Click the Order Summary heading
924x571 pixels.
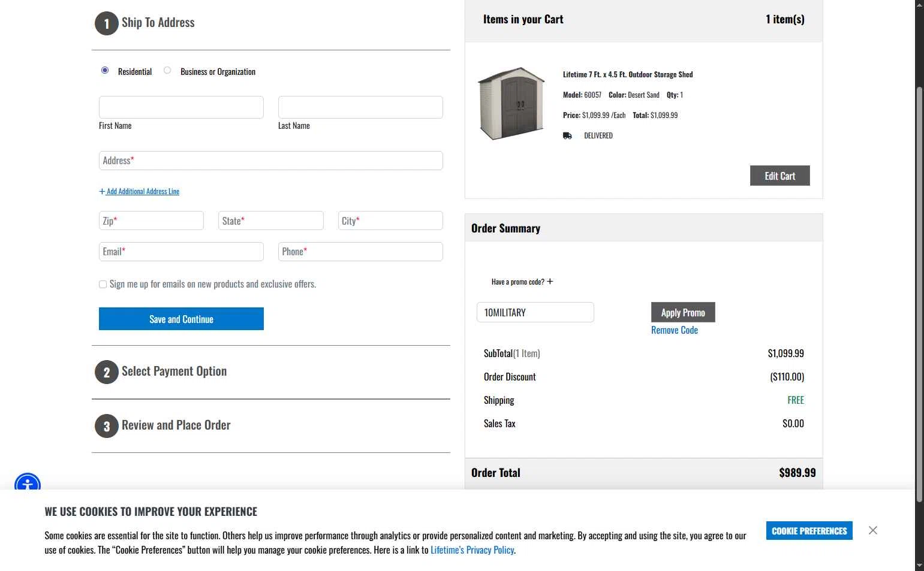pyautogui.click(x=505, y=228)
